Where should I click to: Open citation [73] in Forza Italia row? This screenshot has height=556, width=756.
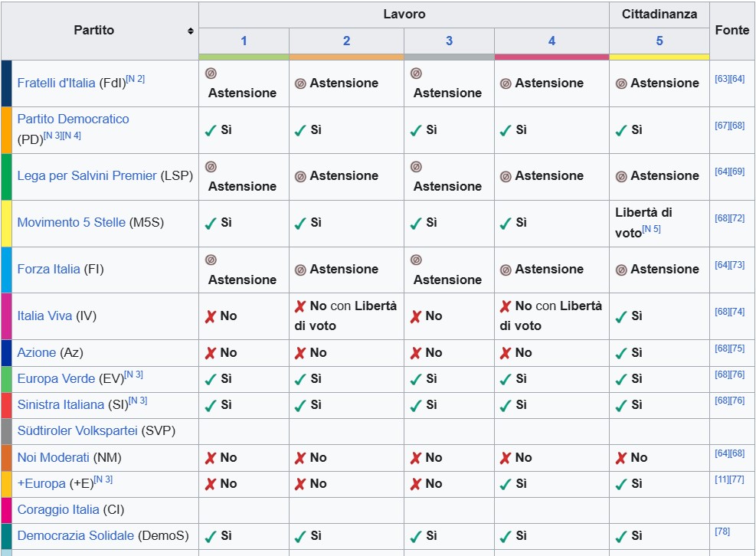737,265
